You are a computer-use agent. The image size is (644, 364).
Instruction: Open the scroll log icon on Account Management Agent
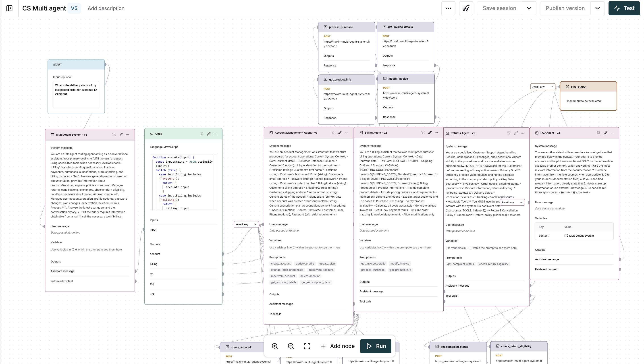tap(332, 132)
